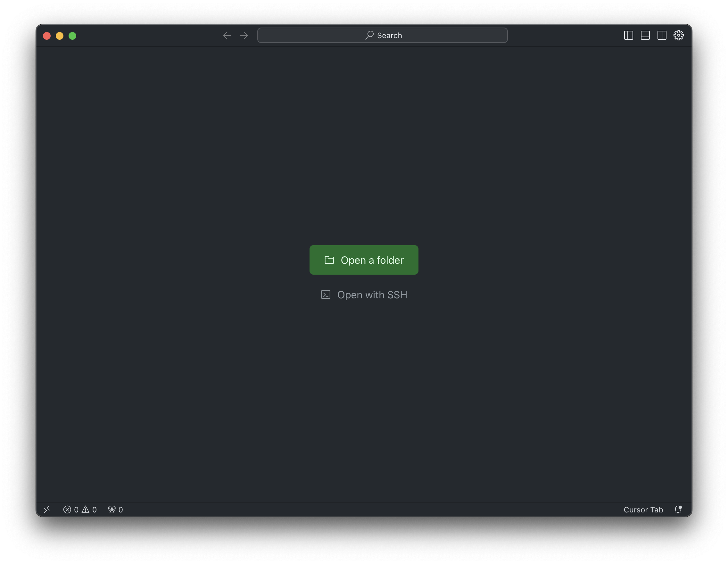The height and width of the screenshot is (564, 728).
Task: Click the Open a folder button
Action: click(x=364, y=260)
